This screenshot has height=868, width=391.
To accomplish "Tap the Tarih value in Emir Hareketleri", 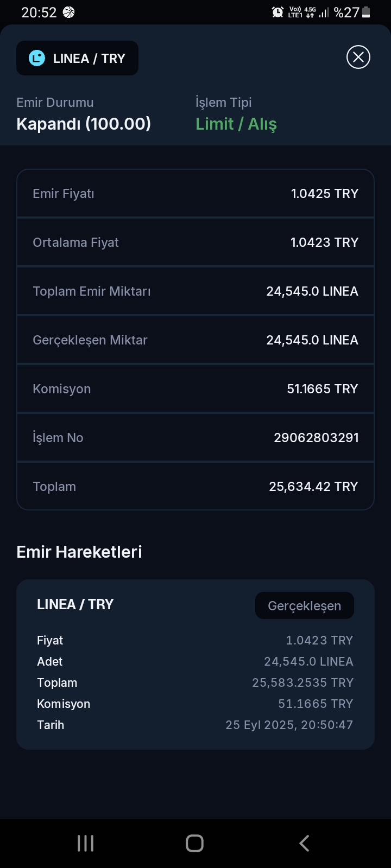I will click(x=289, y=725).
